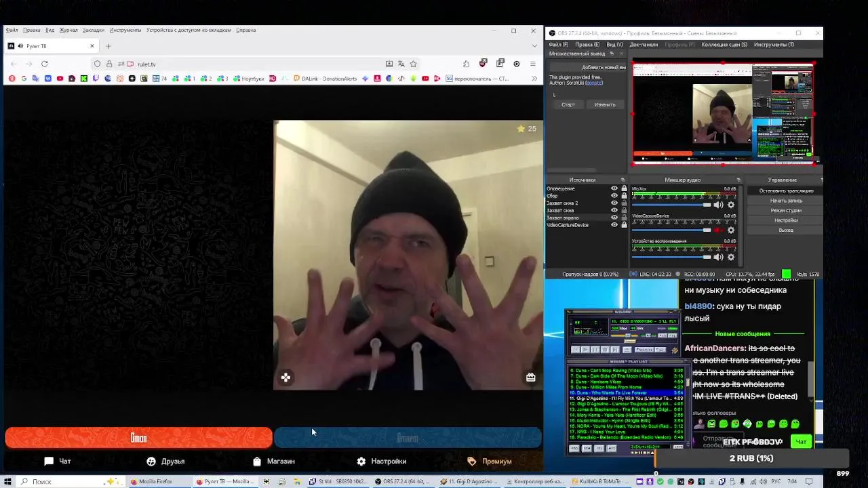Image resolution: width=868 pixels, height=488 pixels.
Task: Open the Google bookmark in bookmarks toolbar
Action: (24, 79)
